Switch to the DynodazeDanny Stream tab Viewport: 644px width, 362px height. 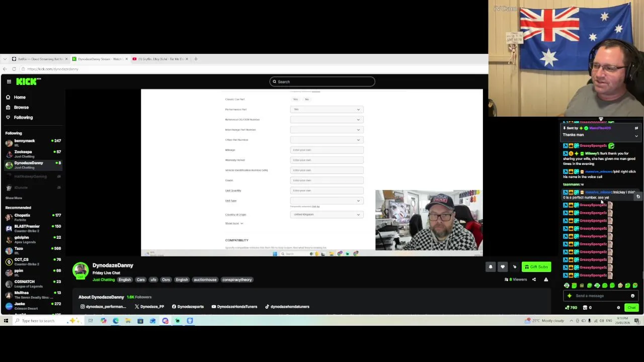pos(99,59)
